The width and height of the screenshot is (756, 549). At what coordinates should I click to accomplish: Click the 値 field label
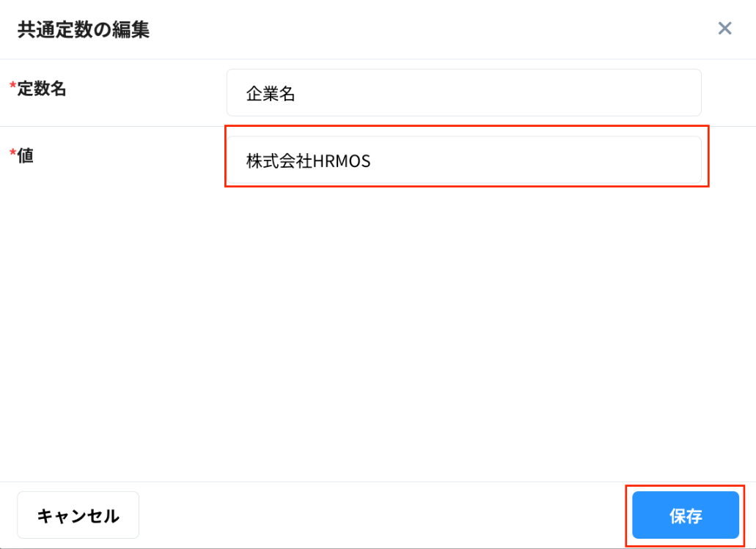(26, 155)
